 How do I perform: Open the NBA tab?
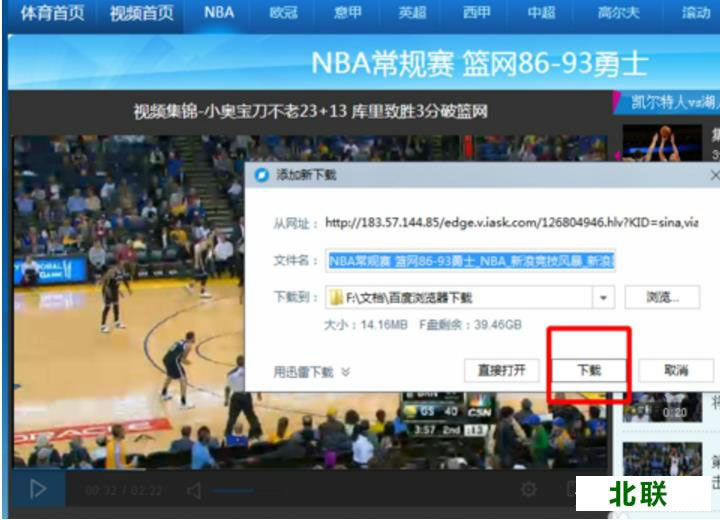218,13
